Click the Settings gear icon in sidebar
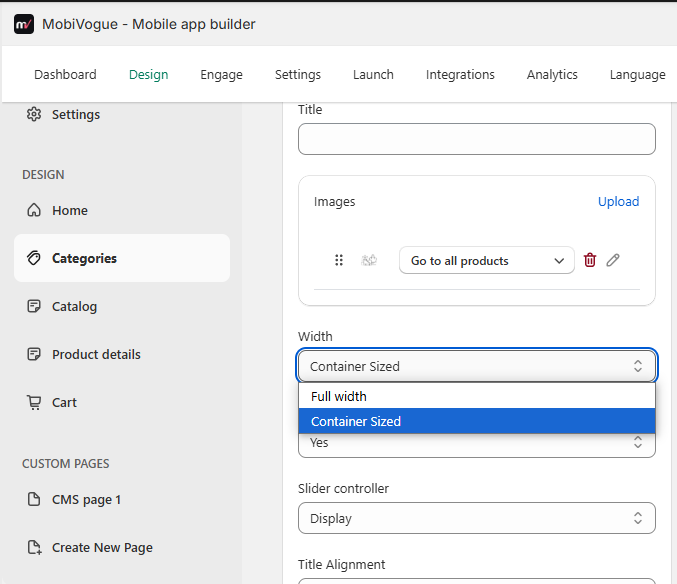 (34, 114)
